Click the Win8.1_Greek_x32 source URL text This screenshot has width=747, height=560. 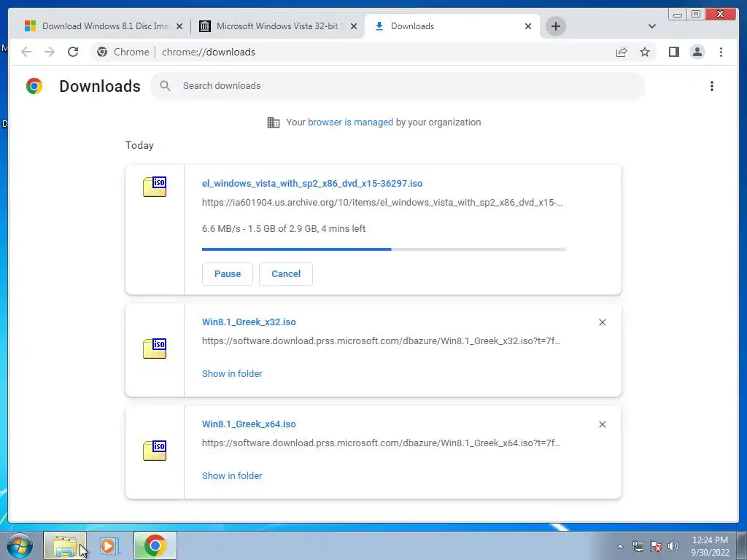pos(381,341)
